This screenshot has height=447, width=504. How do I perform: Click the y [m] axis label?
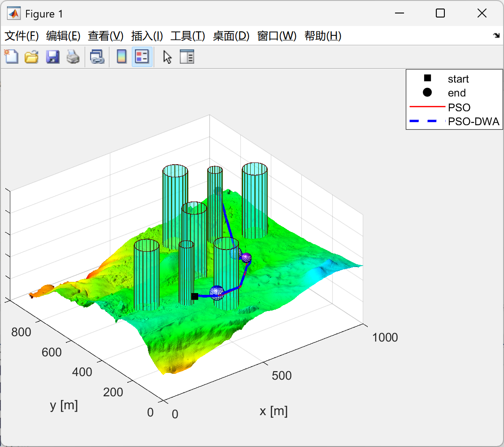click(64, 405)
